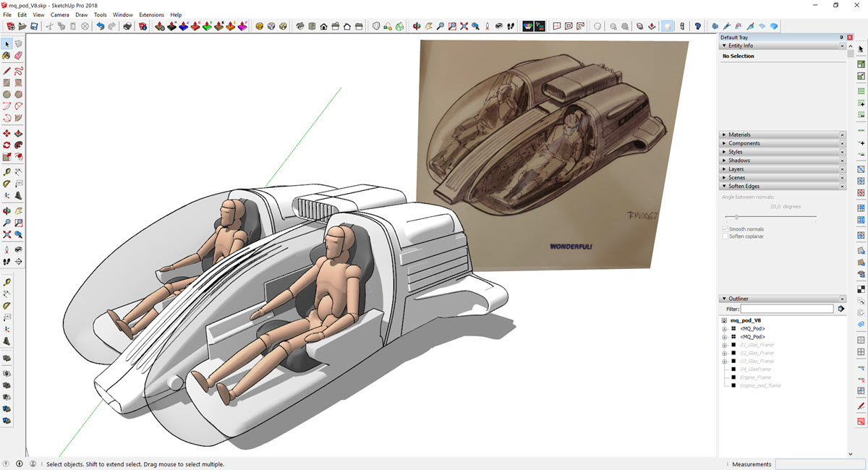Image resolution: width=868 pixels, height=470 pixels.
Task: Expand the Materials panel
Action: 739,134
